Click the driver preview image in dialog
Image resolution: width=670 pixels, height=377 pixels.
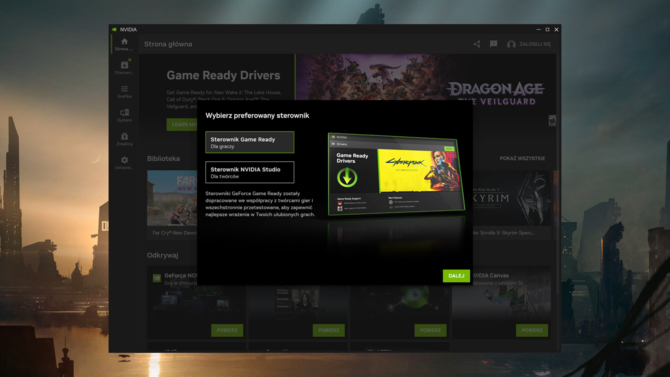[396, 174]
